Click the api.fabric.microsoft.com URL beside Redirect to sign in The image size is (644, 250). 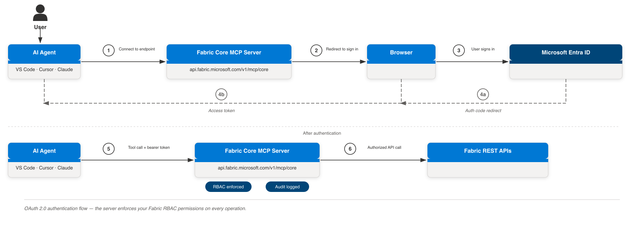coord(229,69)
